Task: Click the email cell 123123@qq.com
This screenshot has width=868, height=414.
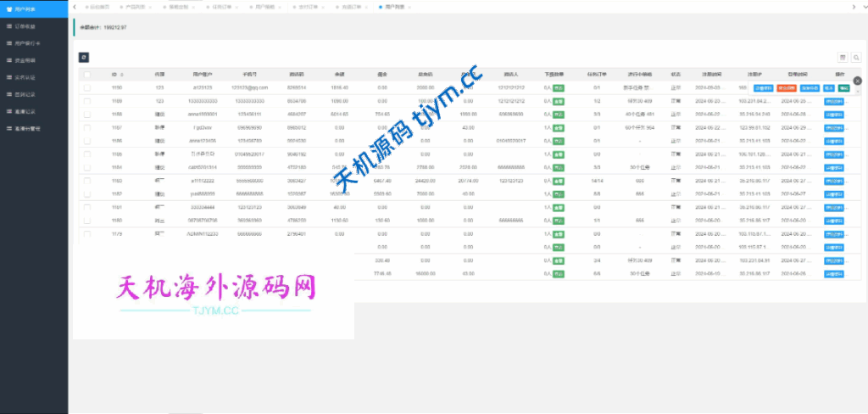Action: point(250,87)
